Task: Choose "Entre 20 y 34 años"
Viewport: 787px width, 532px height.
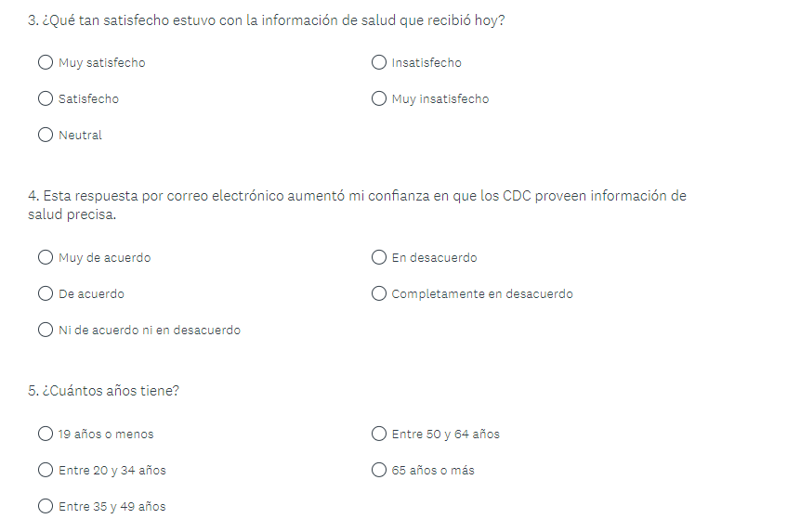Action: pos(46,471)
